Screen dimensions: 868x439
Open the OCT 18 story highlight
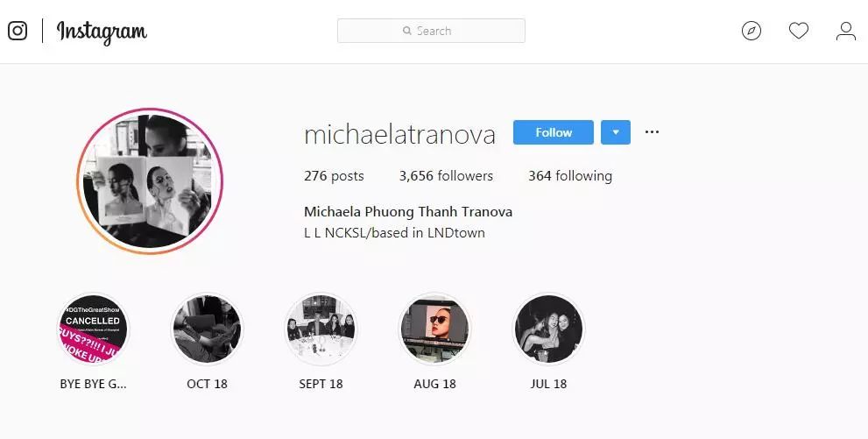(207, 329)
